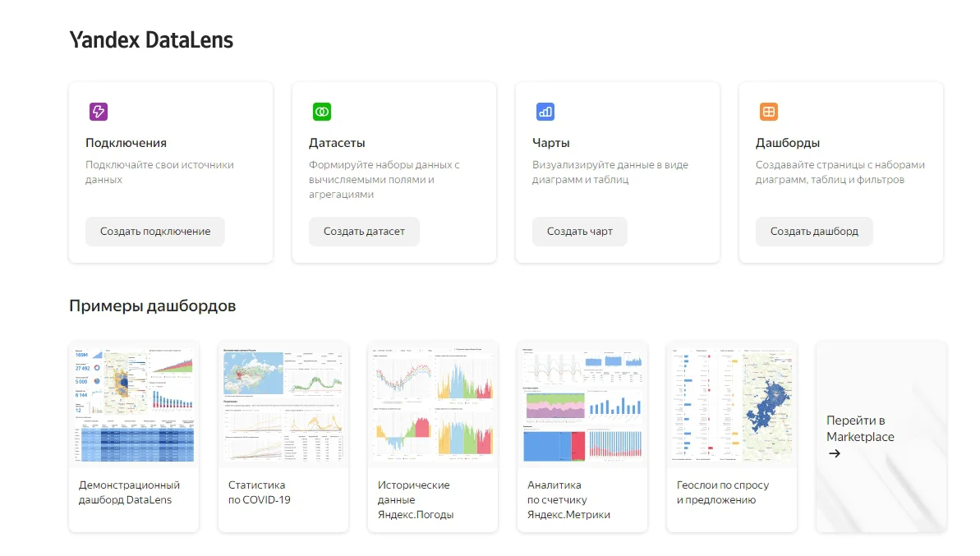Click description Визуализируйте данные в виде диаграмм
980x556 pixels.
[x=610, y=172]
